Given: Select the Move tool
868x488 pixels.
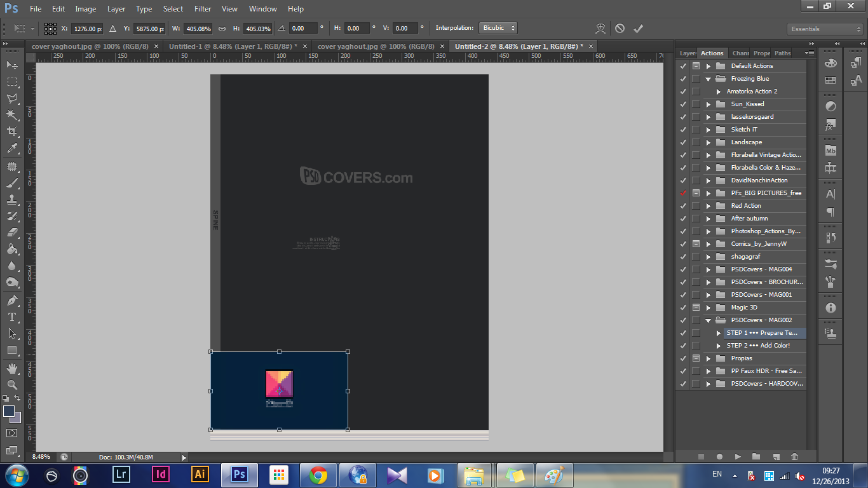Looking at the screenshot, I should point(12,65).
